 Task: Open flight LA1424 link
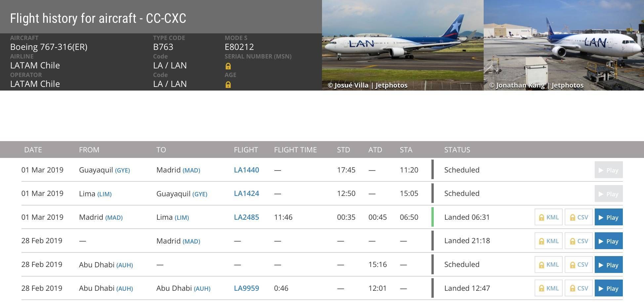point(246,193)
